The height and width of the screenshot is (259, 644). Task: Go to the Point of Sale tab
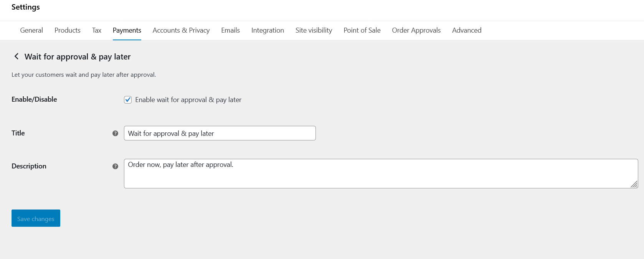pos(362,30)
